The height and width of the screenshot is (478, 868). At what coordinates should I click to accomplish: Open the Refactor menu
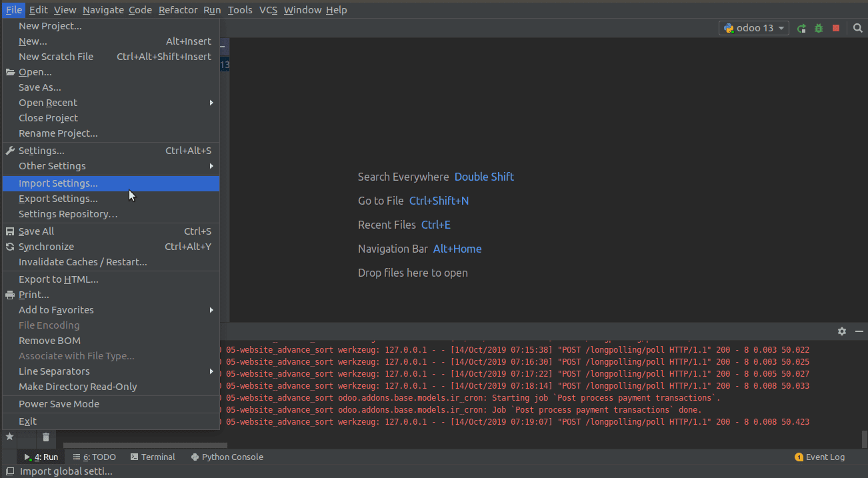(178, 10)
